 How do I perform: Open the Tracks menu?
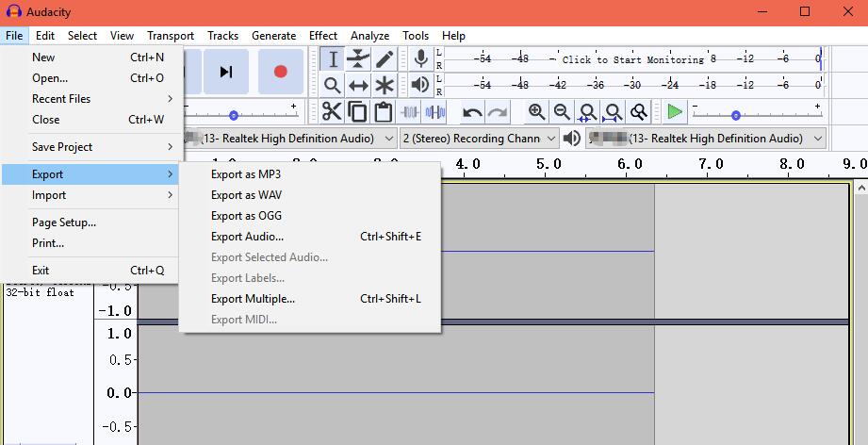click(x=223, y=36)
